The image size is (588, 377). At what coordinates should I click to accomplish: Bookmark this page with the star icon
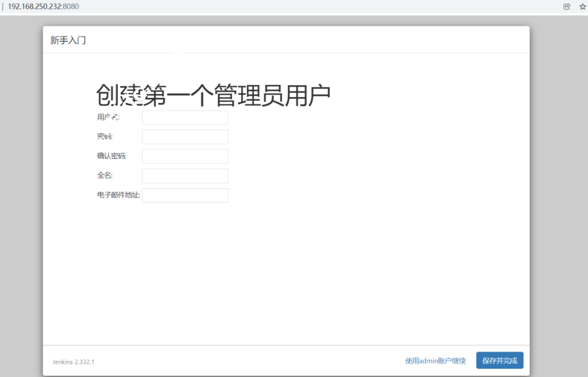pos(582,7)
